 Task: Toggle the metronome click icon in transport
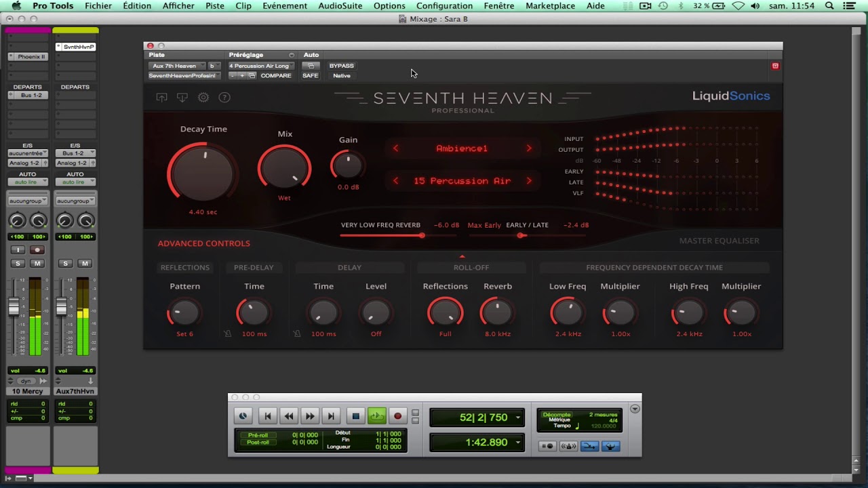pyautogui.click(x=568, y=446)
